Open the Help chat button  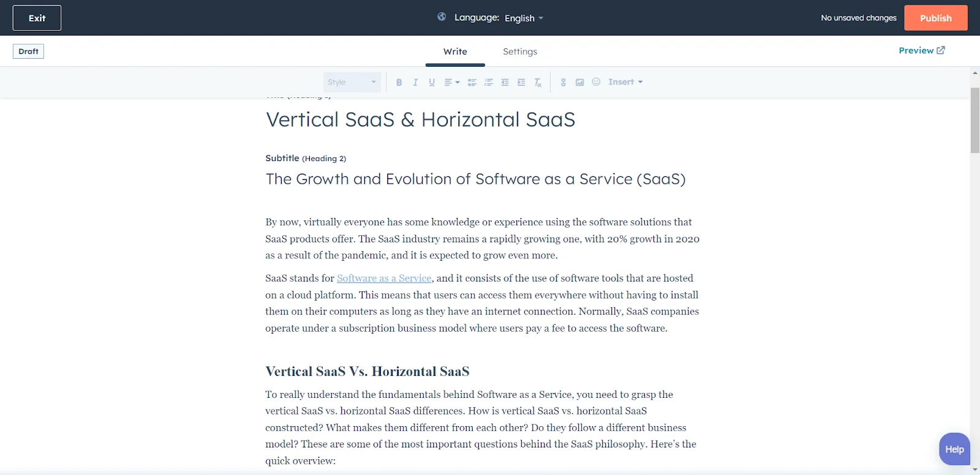click(954, 449)
